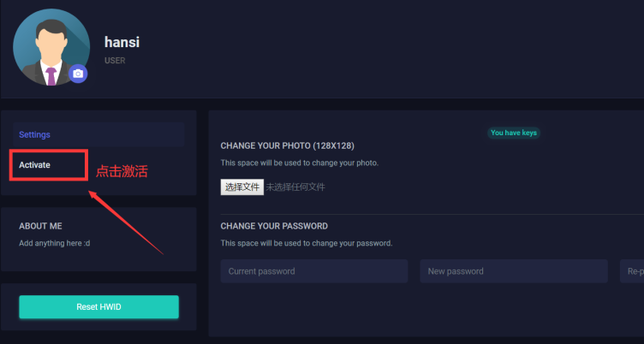Click the red arrow pointing to Activate
The height and width of the screenshot is (344, 644).
(x=127, y=222)
